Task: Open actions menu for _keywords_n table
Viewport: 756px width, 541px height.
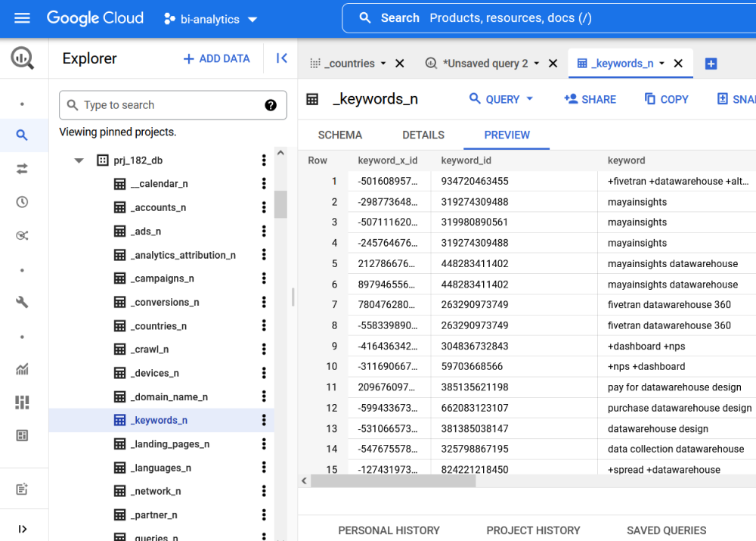Action: click(264, 421)
